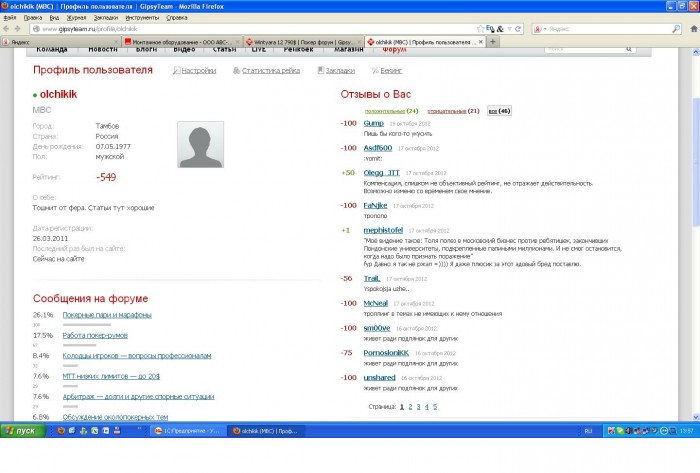700x473 pixels.
Task: Open Арбитраж — долги и другие спорные ситуации
Action: click(138, 397)
